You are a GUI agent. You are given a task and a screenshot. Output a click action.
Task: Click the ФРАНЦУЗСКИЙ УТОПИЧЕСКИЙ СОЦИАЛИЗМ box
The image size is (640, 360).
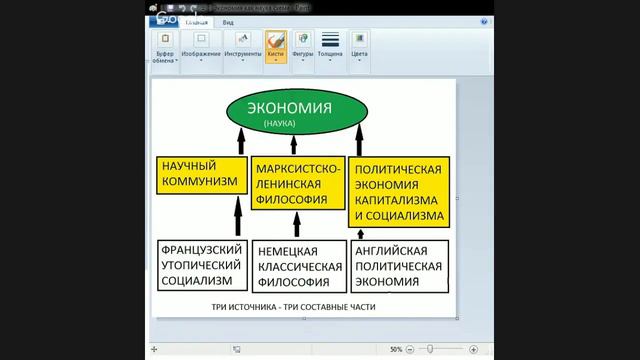tap(202, 265)
